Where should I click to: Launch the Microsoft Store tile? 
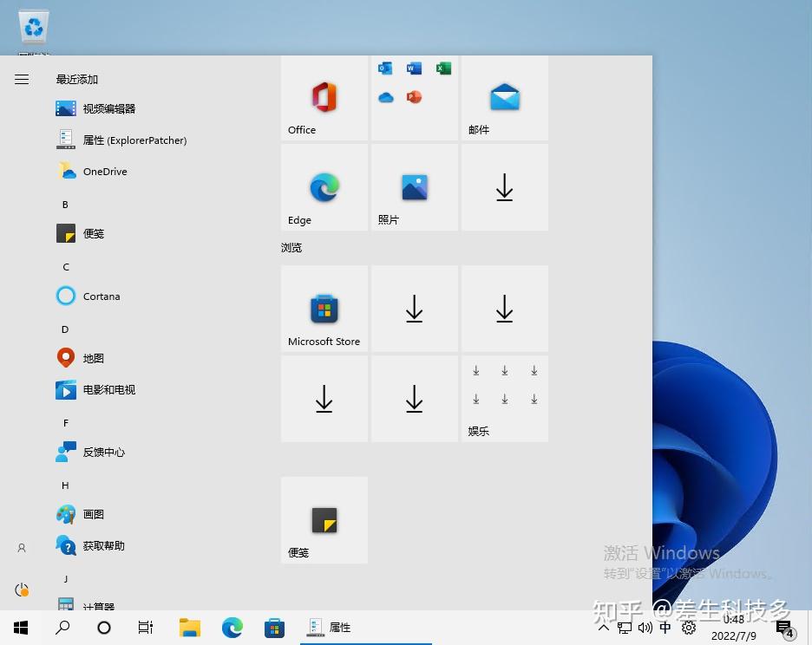(324, 309)
